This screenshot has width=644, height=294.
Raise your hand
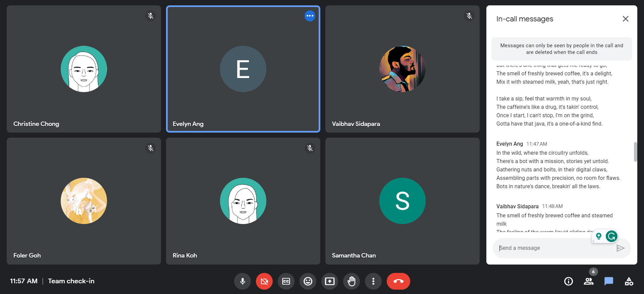pos(352,281)
